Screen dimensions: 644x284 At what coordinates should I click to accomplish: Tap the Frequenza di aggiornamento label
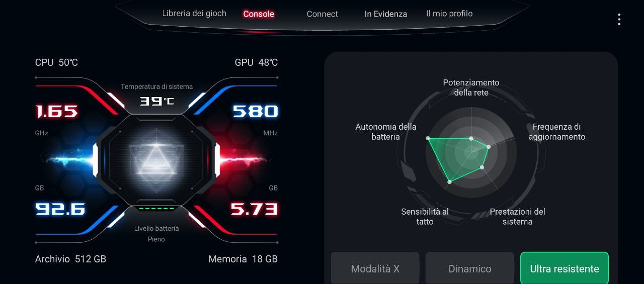(557, 132)
